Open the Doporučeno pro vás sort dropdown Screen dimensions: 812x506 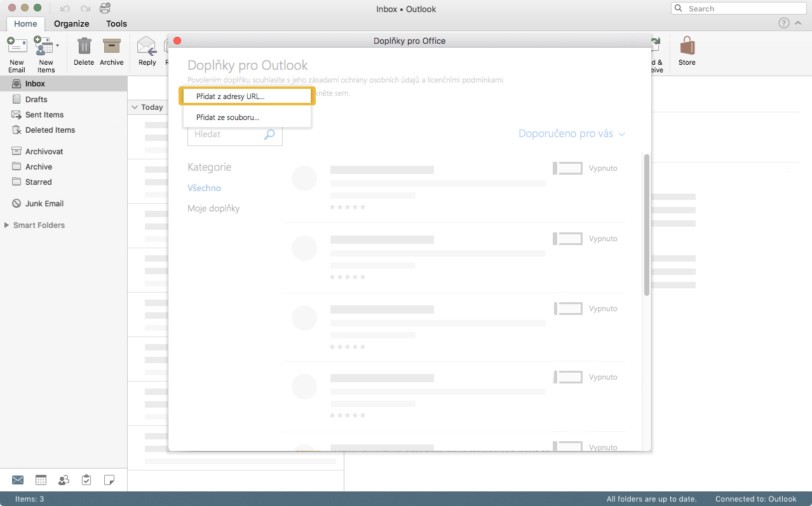tap(572, 134)
